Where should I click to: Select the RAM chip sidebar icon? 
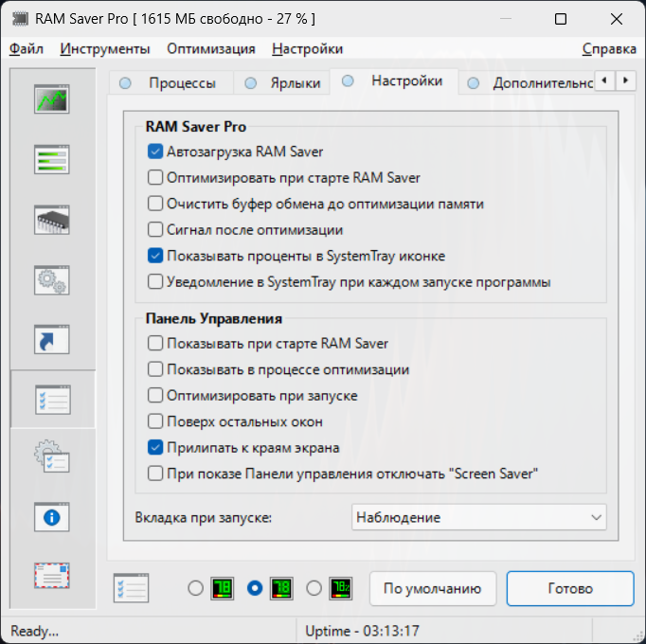tap(52, 220)
